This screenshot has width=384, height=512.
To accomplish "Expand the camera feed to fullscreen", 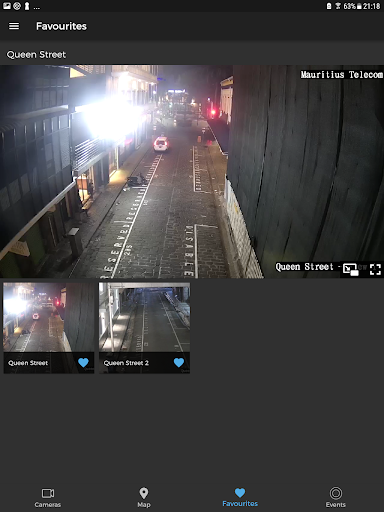I will point(375,269).
